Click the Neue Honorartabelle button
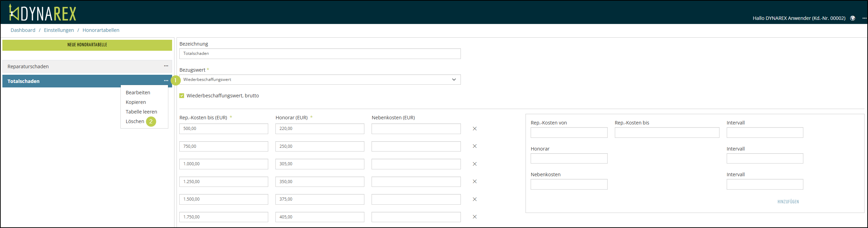This screenshot has height=228, width=868. [x=87, y=45]
